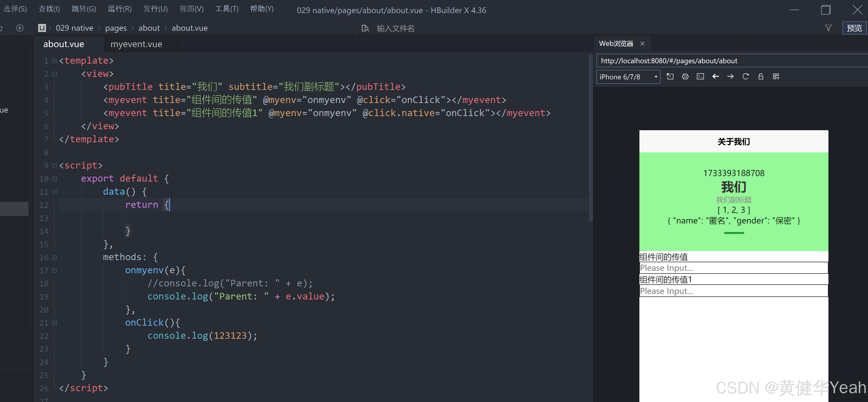Screen dimensions: 868x402
Task: Go back in the Web browser
Action: click(x=715, y=77)
